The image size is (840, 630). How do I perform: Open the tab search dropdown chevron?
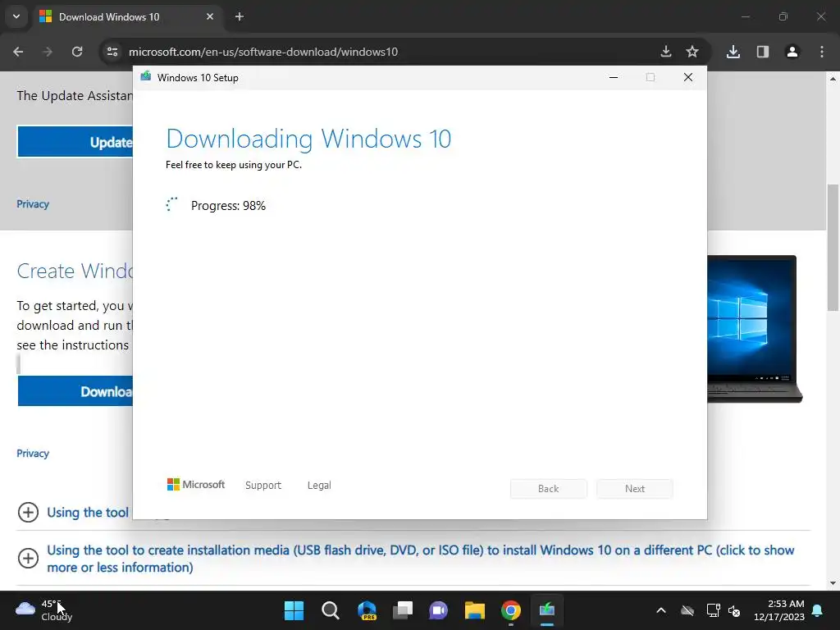pyautogui.click(x=16, y=16)
